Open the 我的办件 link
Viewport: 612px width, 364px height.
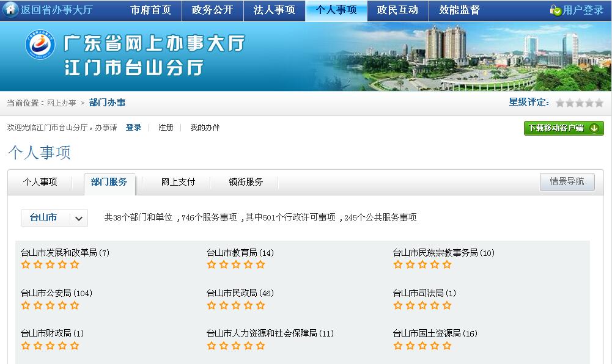[x=205, y=128]
